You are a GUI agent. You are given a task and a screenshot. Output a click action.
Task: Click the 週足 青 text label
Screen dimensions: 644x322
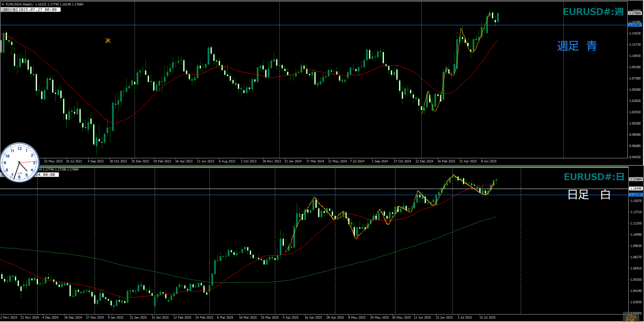click(x=577, y=46)
